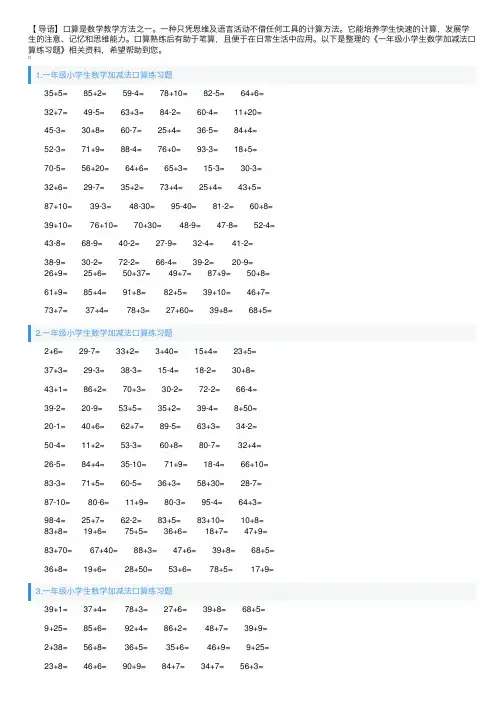
Task: Select the problem 70+30=
Action: 147,225
